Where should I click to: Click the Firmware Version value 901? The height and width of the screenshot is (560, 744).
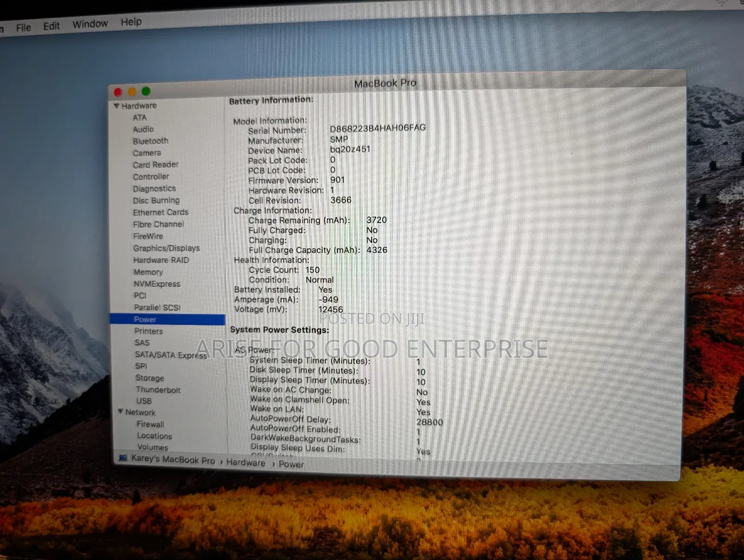click(338, 180)
